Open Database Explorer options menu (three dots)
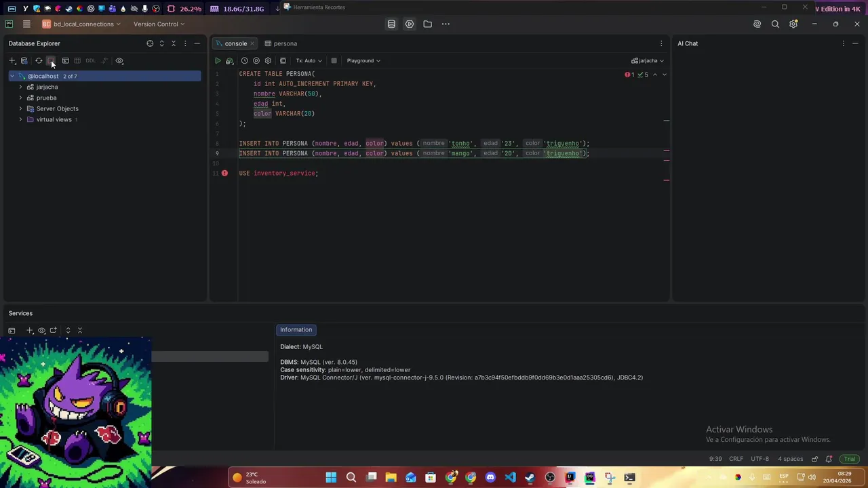The image size is (868, 488). (x=185, y=43)
